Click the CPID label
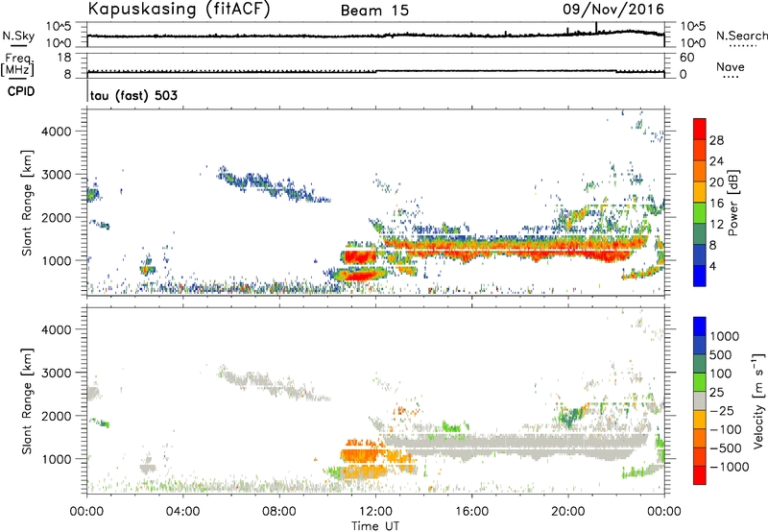The image size is (768, 532). pyautogui.click(x=21, y=91)
